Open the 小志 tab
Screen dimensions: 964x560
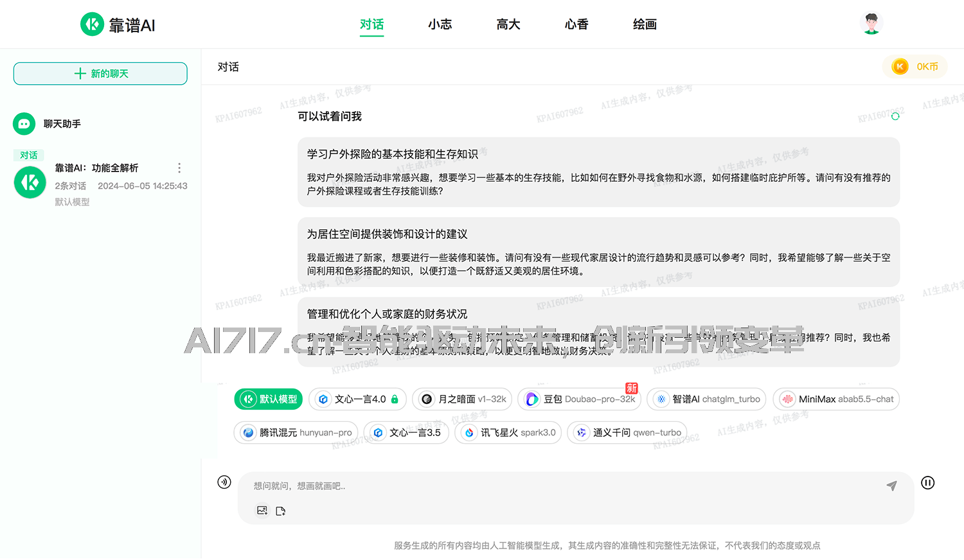coord(440,24)
